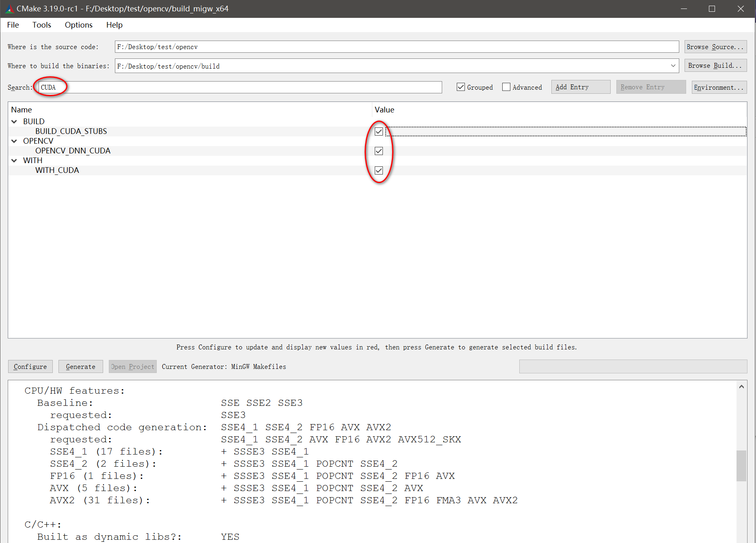Viewport: 756px width, 543px height.
Task: Open the Environment settings button
Action: coord(719,87)
